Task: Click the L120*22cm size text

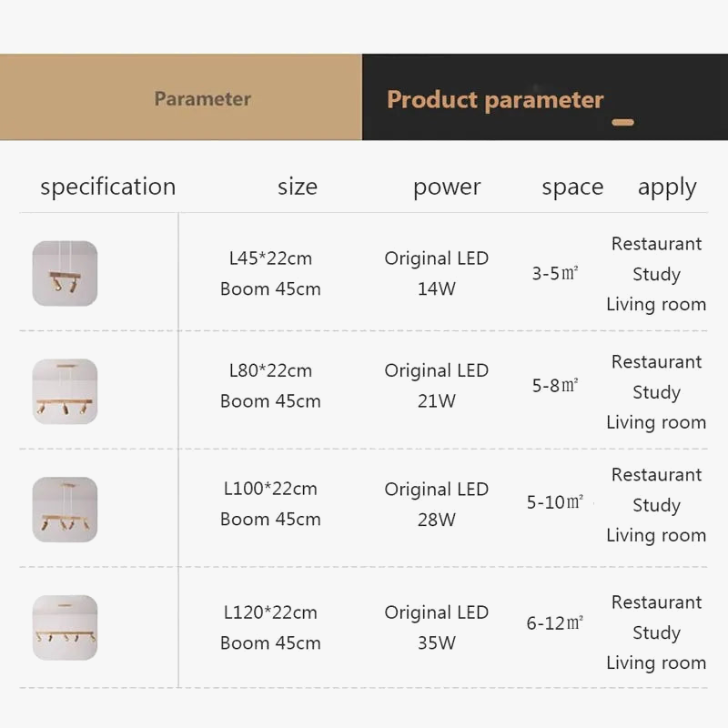Action: (270, 612)
